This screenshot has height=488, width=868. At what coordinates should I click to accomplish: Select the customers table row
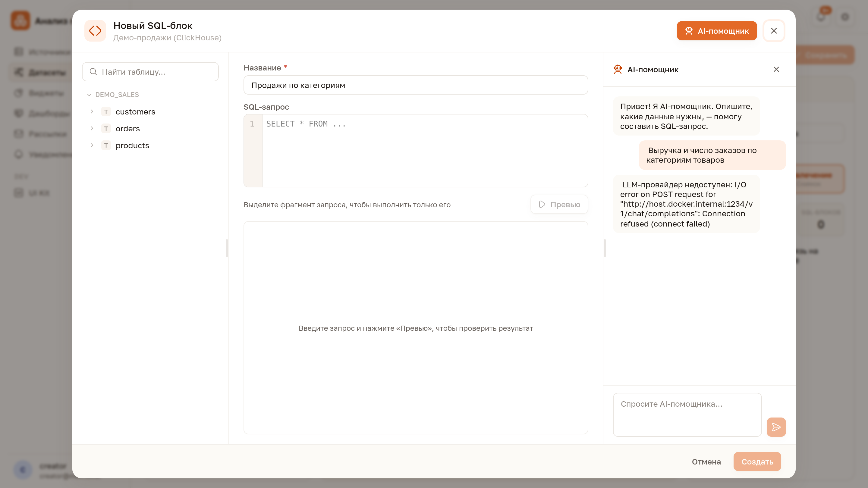(150, 111)
